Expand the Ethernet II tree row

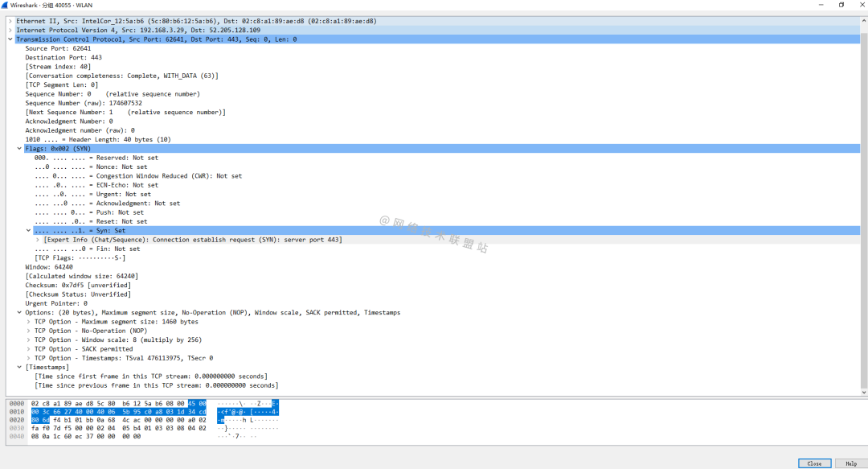pos(10,21)
